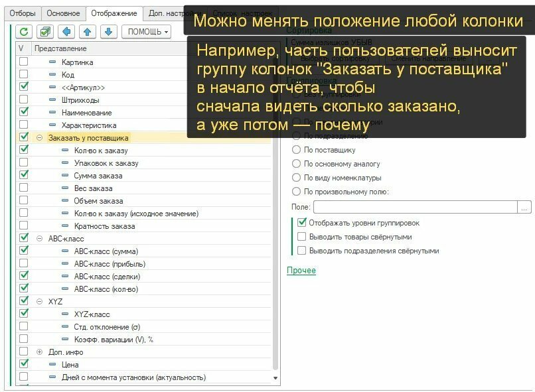Click the row icon beside ABC-класс (сделки)
The height and width of the screenshot is (392, 535).
[65, 277]
